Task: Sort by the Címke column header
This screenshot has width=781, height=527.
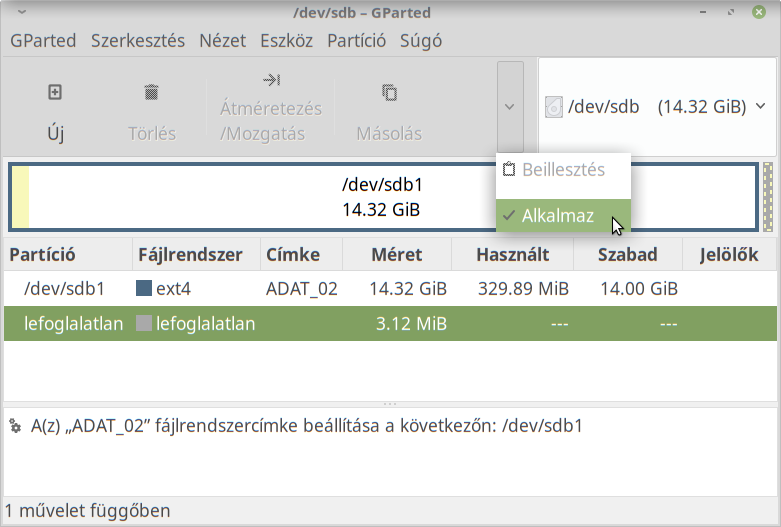Action: [x=301, y=255]
